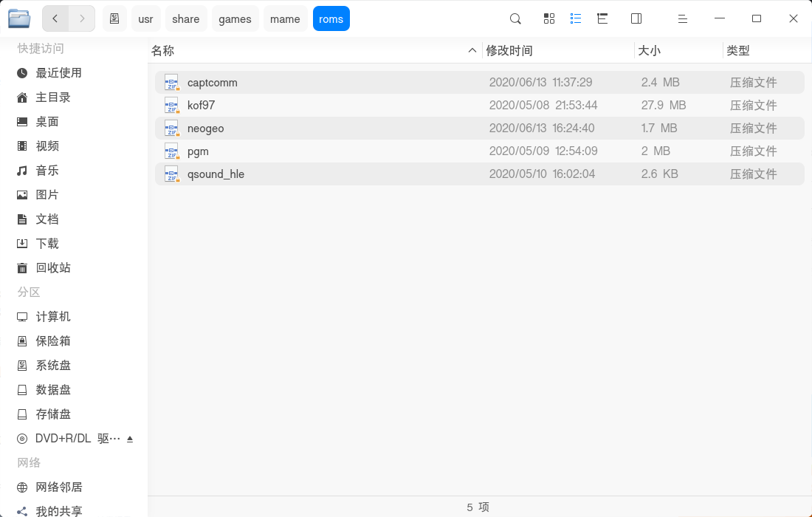Viewport: 812px width, 517px height.
Task: Click the pgm zip file icon
Action: point(171,151)
